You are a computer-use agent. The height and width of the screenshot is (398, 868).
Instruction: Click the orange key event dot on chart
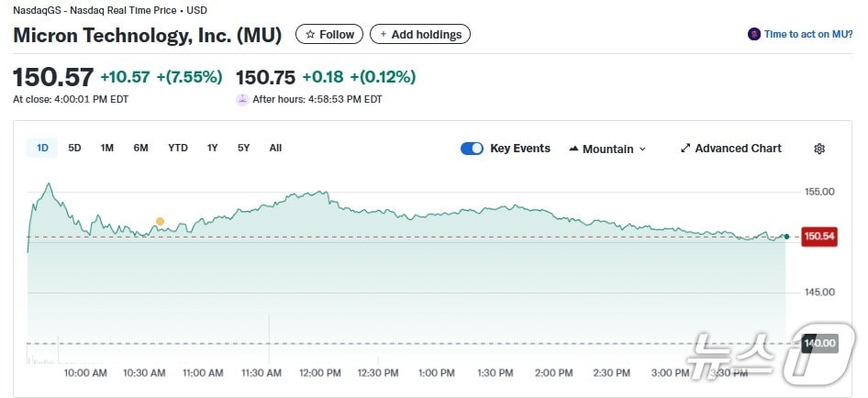(160, 222)
